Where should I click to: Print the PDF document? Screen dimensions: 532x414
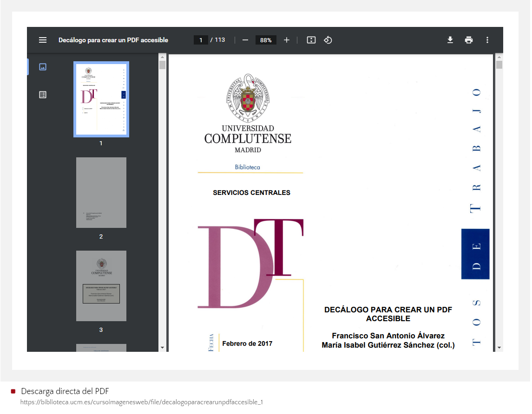pyautogui.click(x=469, y=40)
